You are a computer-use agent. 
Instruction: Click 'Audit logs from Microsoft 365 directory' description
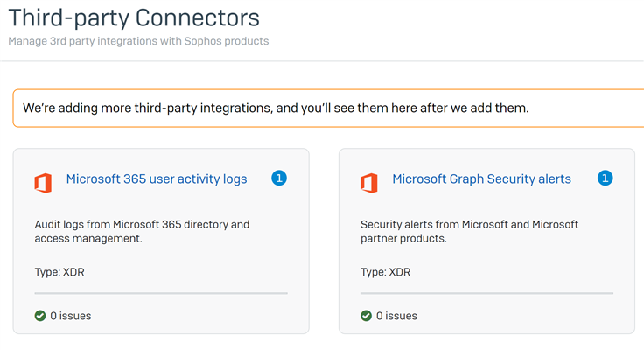pyautogui.click(x=142, y=231)
